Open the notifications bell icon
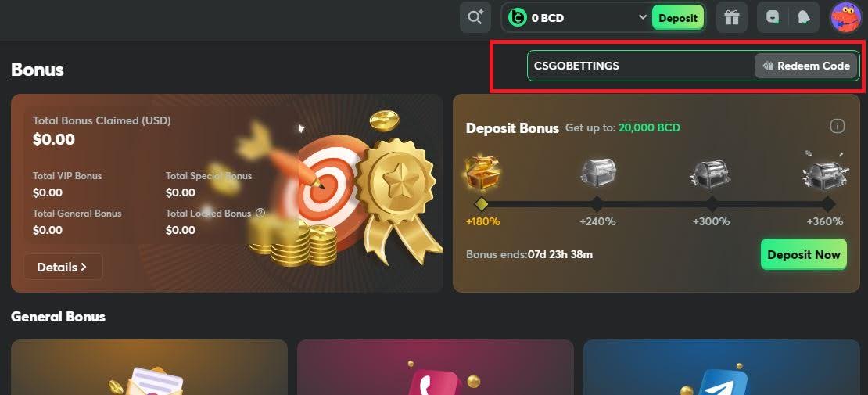Screen dimensions: 868x395 (804, 17)
